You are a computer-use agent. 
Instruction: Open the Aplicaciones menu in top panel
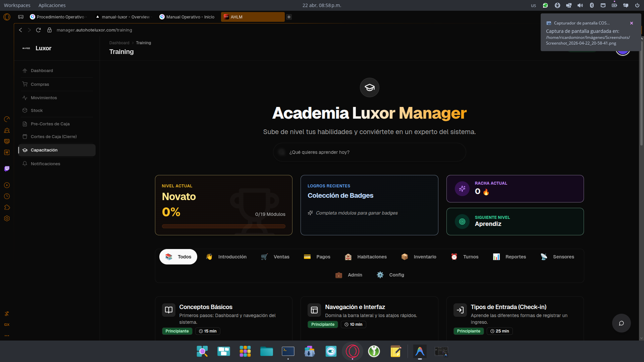coord(52,5)
